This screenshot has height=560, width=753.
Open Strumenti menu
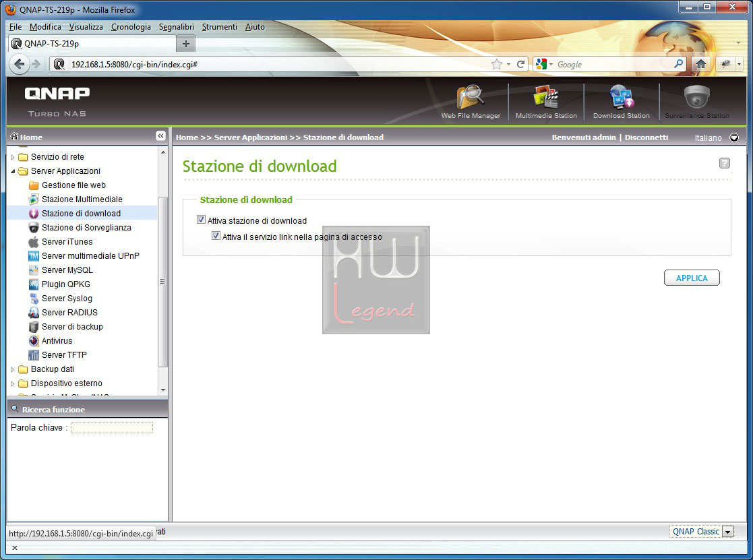pos(220,27)
